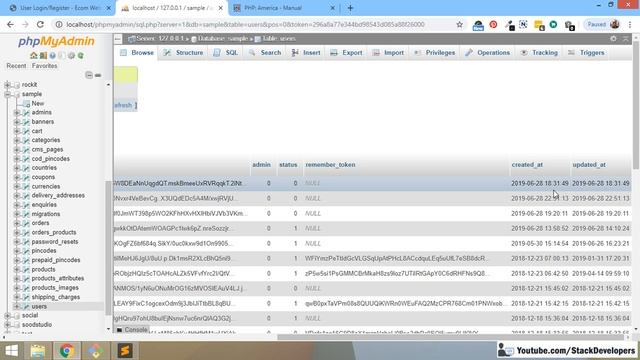
Task: Expand the soodstudio database node
Action: [x=7, y=325]
